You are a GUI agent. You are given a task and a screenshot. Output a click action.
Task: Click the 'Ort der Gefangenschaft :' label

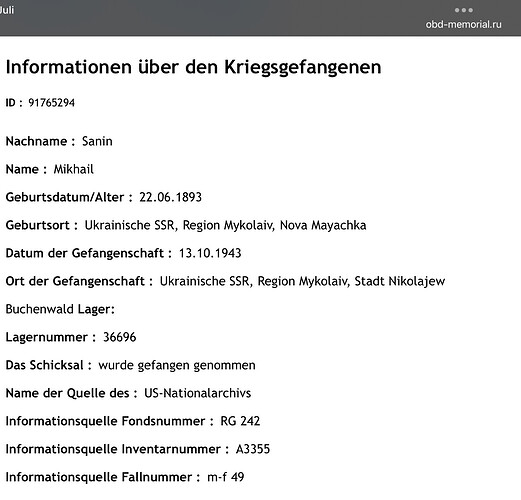point(79,282)
